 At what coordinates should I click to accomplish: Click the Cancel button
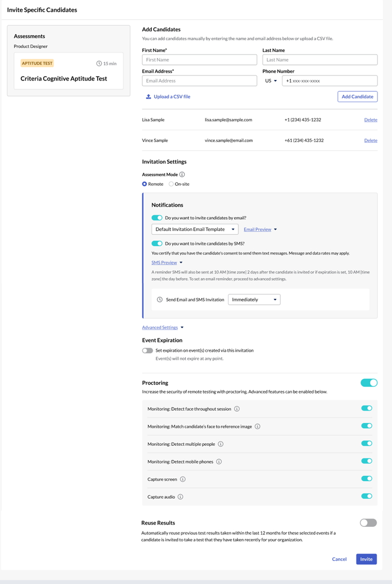click(x=339, y=559)
